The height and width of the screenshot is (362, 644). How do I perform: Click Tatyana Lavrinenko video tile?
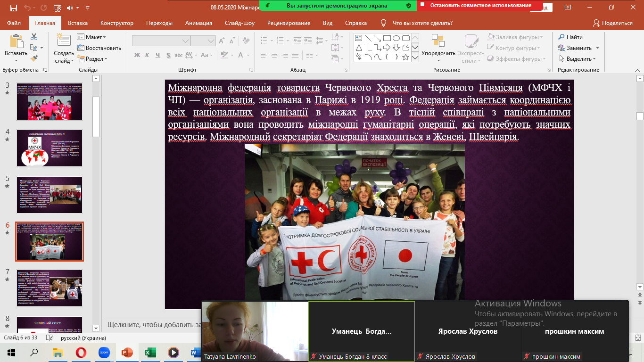255,331
